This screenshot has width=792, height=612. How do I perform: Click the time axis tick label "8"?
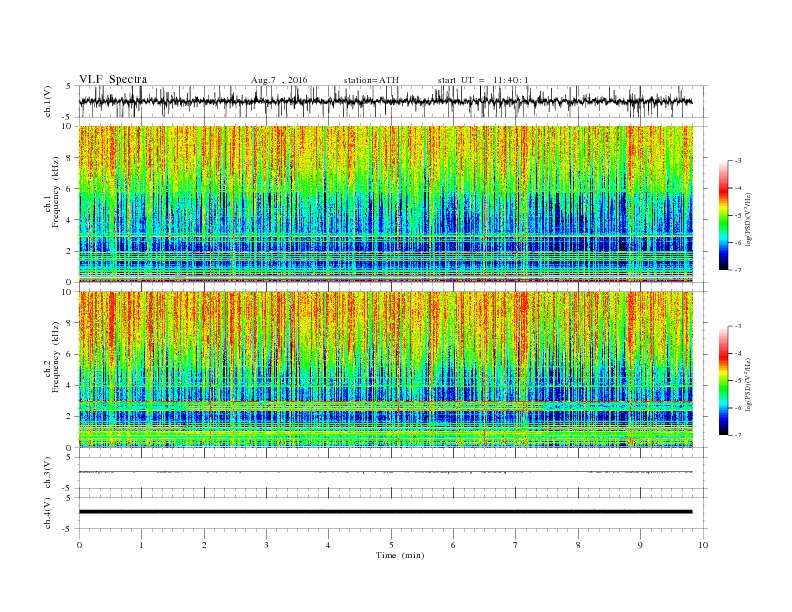pyautogui.click(x=578, y=545)
